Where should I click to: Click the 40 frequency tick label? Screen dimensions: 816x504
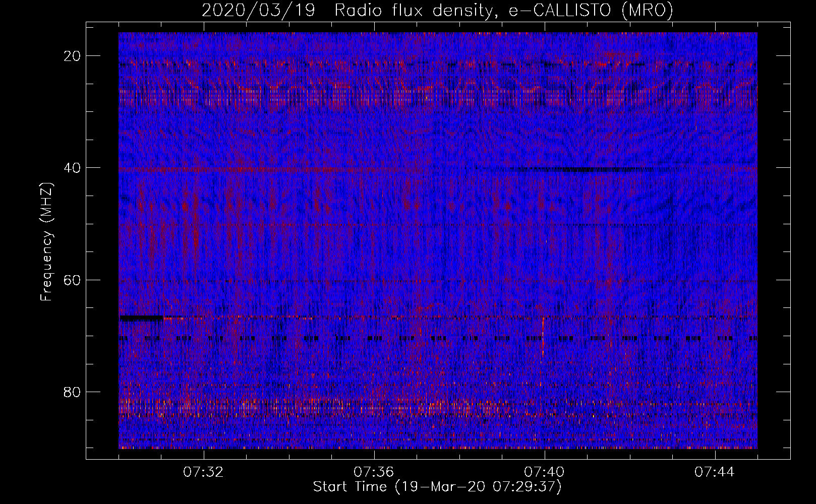click(73, 168)
